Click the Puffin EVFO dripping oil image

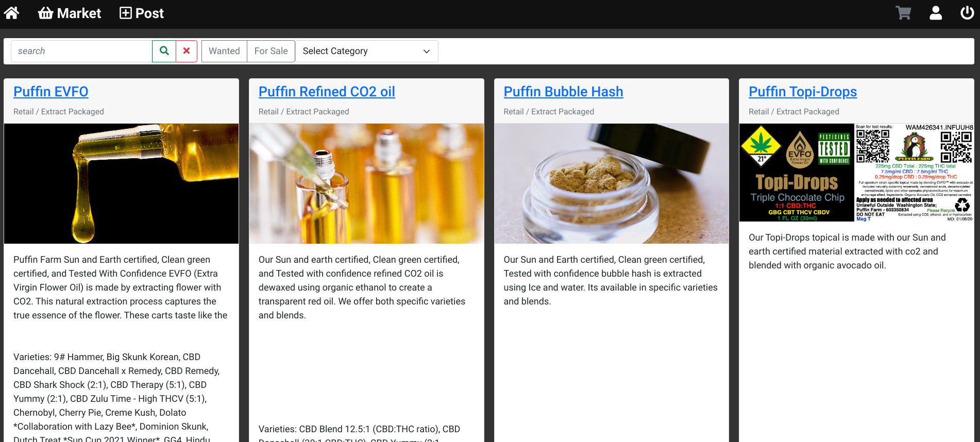point(121,183)
